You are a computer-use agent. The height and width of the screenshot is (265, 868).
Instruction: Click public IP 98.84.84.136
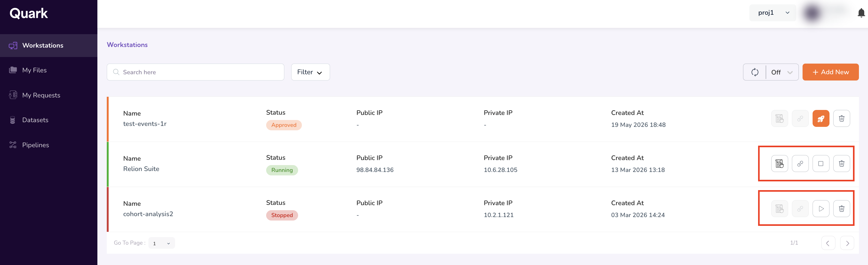pos(375,170)
